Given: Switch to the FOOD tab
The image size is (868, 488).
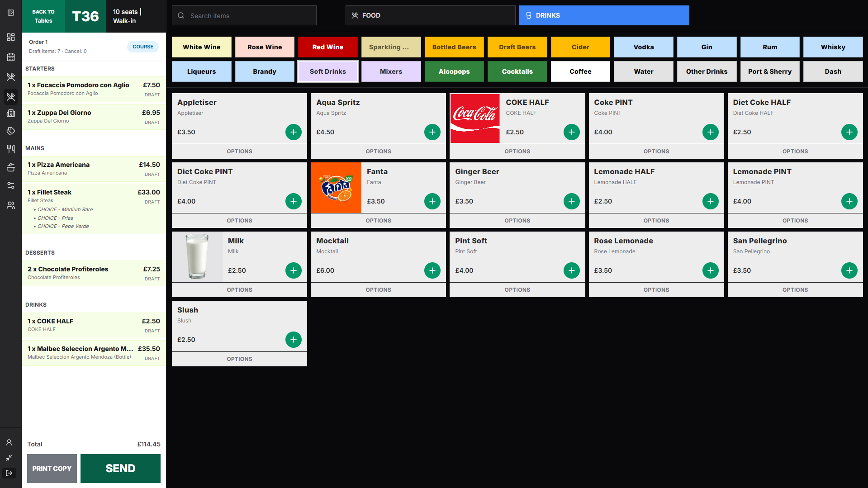Looking at the screenshot, I should [430, 15].
